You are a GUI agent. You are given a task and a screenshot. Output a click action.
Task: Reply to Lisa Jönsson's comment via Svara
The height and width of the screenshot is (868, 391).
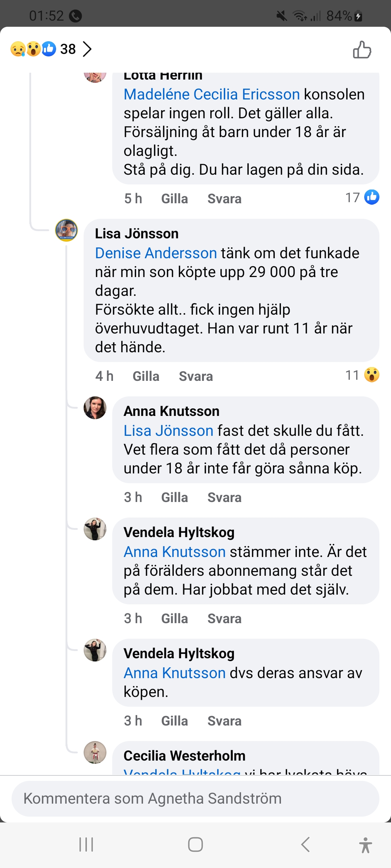196,376
